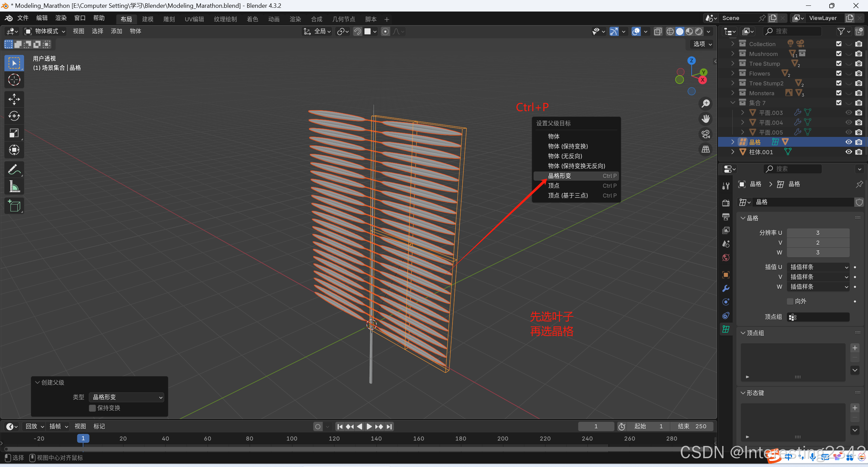
Task: Choose the Add Cube tool
Action: tap(14, 206)
